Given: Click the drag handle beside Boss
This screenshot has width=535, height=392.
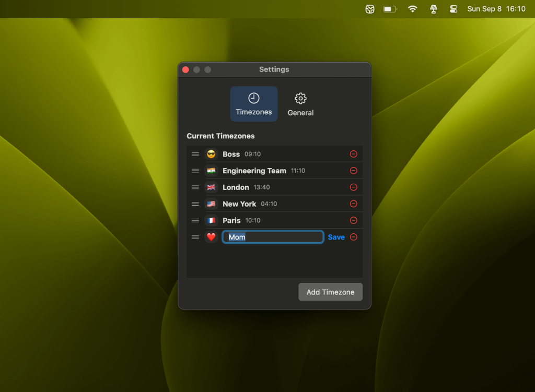Looking at the screenshot, I should point(195,154).
